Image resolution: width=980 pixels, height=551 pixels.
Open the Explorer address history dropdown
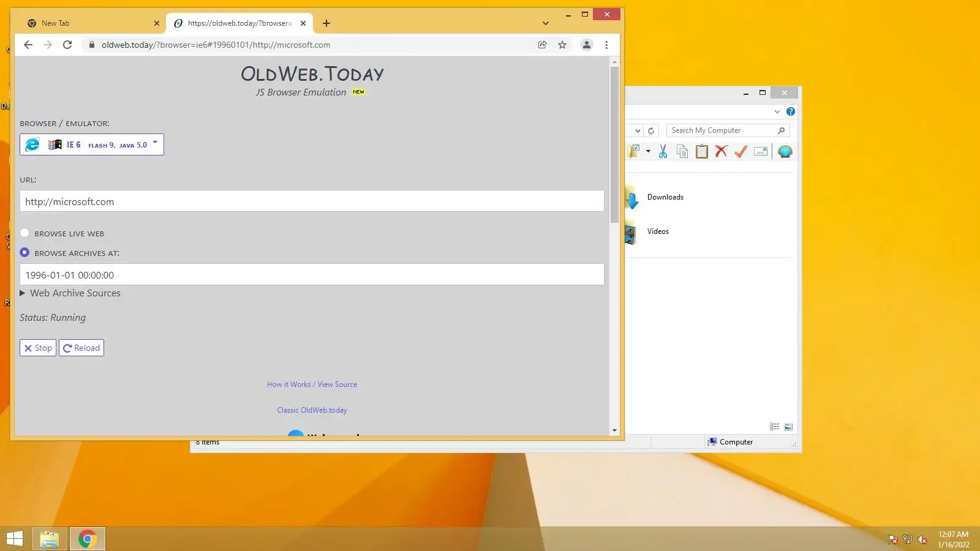tap(638, 130)
